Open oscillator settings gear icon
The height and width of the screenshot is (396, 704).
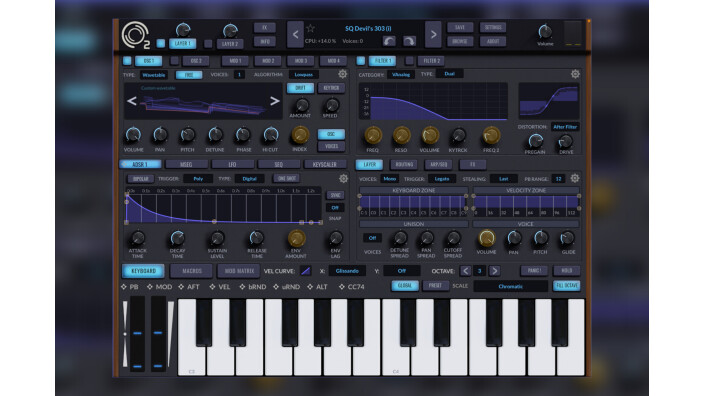343,74
